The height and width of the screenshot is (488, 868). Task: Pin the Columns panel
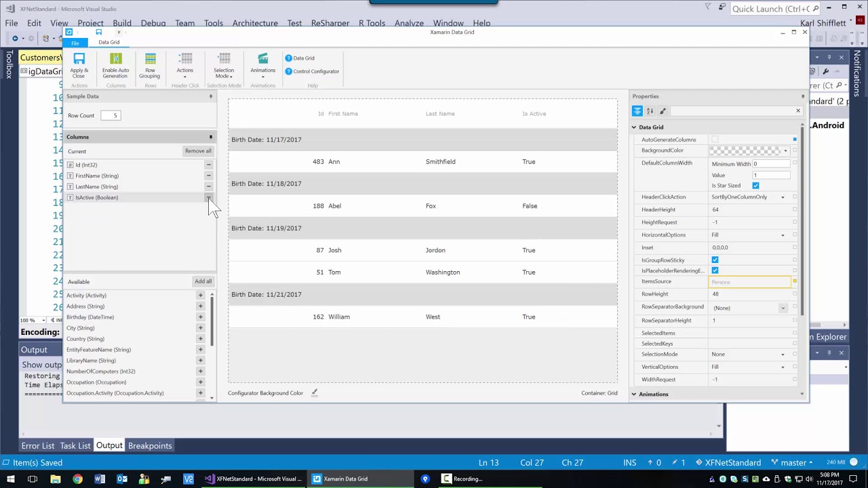coord(210,137)
